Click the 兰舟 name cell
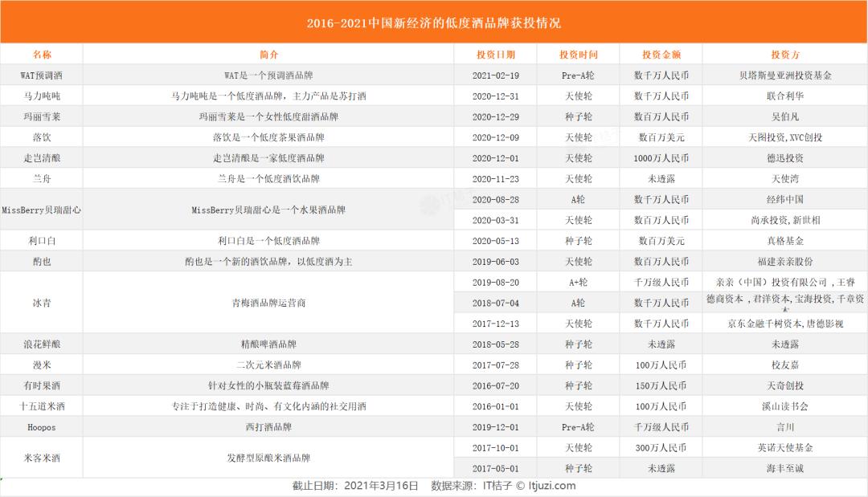 pos(42,178)
